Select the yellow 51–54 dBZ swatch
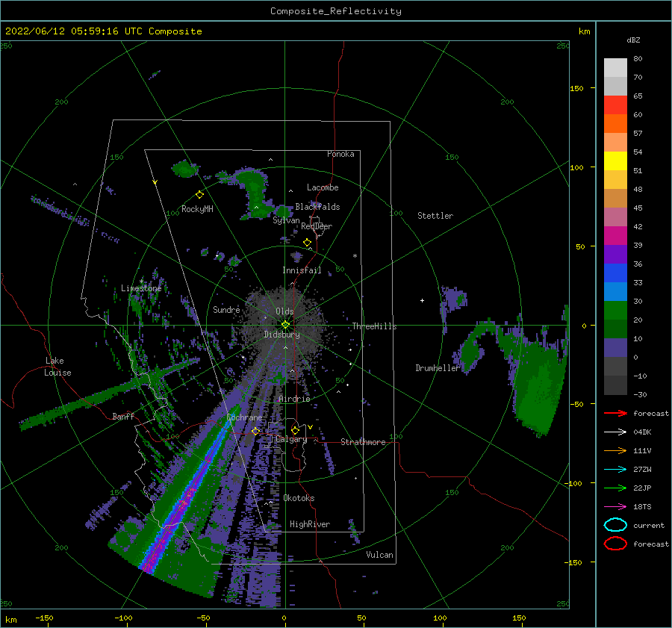The image size is (672, 628). [x=615, y=161]
